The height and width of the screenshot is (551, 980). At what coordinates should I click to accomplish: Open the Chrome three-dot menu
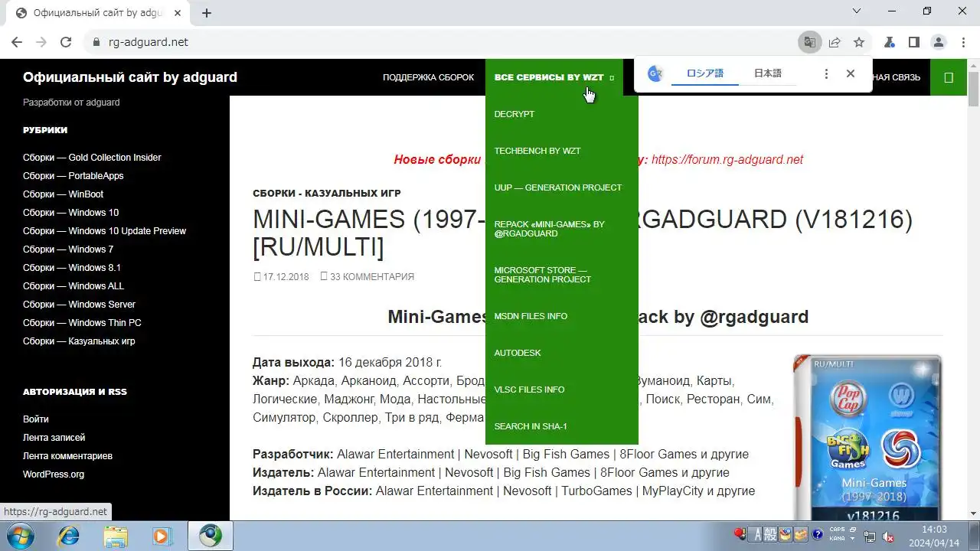click(x=963, y=42)
